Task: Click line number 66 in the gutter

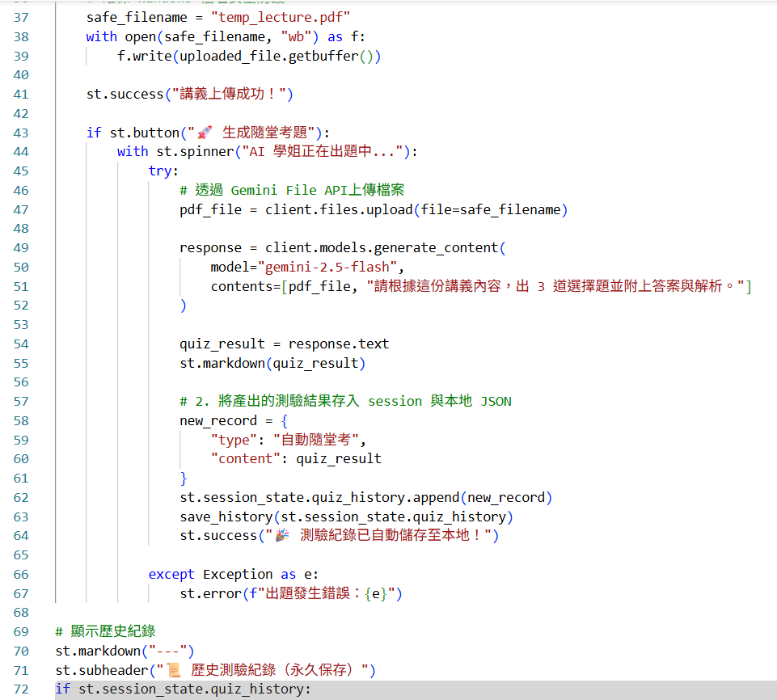Action: (21, 574)
